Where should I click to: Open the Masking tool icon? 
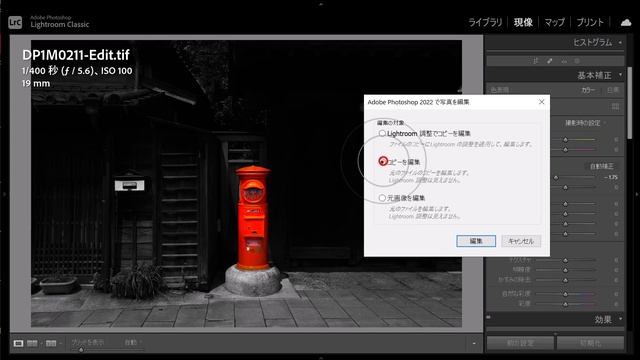[577, 61]
